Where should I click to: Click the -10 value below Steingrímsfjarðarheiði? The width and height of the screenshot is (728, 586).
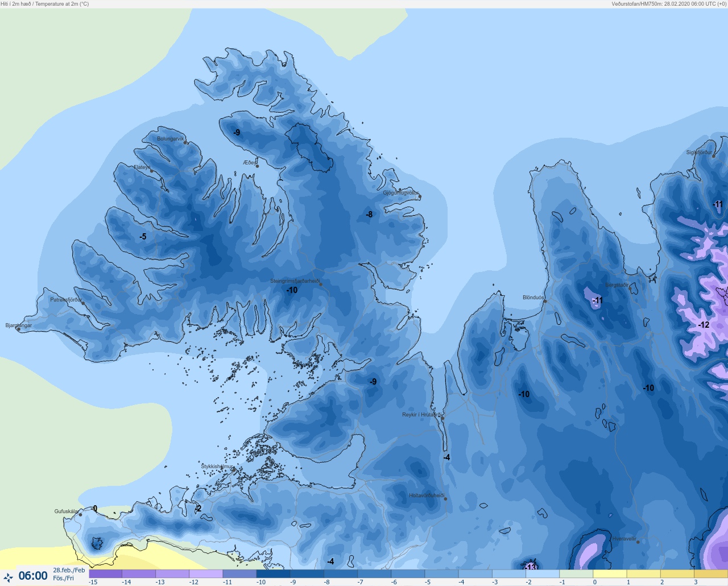292,290
